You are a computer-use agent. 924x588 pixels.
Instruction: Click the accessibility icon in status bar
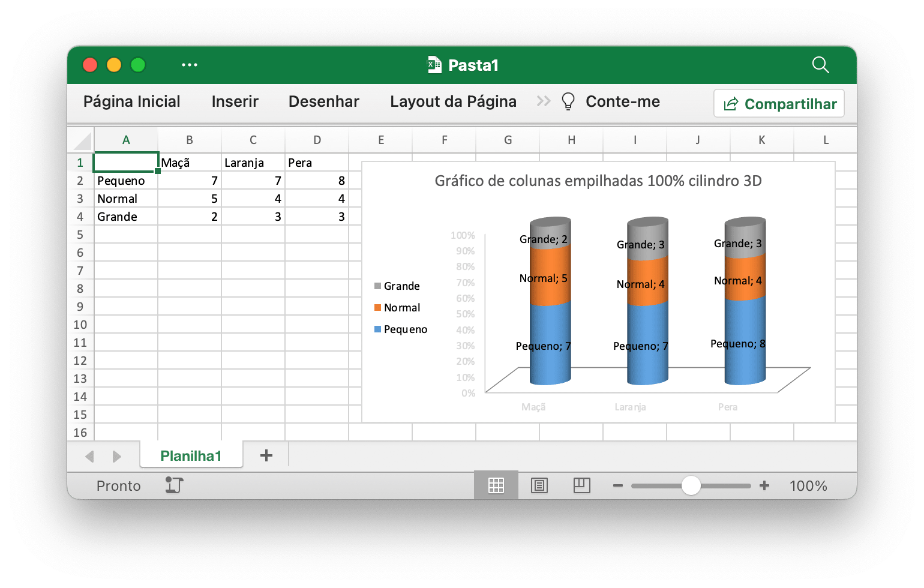pos(174,485)
